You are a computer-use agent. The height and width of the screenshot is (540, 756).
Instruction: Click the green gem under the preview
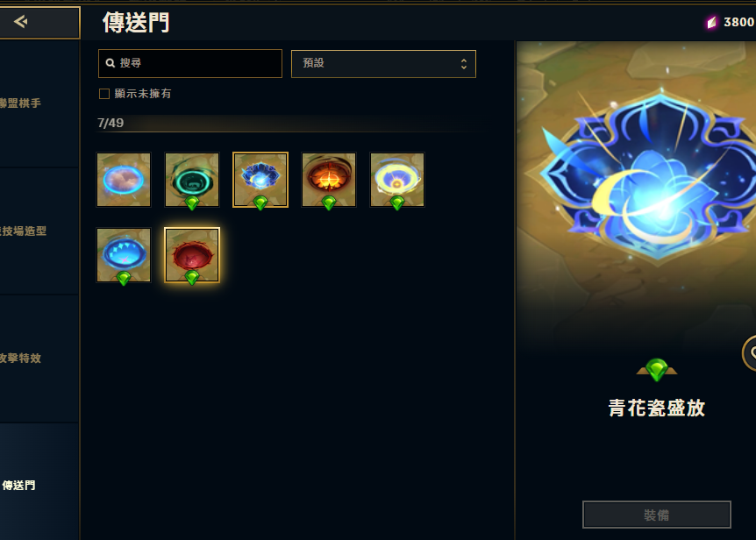(657, 369)
